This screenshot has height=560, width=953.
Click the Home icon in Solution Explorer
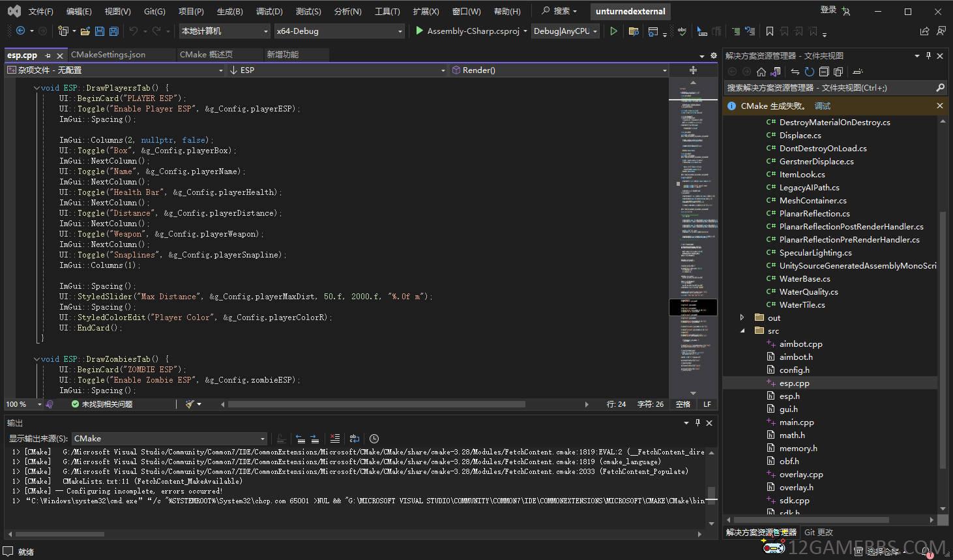pyautogui.click(x=761, y=72)
